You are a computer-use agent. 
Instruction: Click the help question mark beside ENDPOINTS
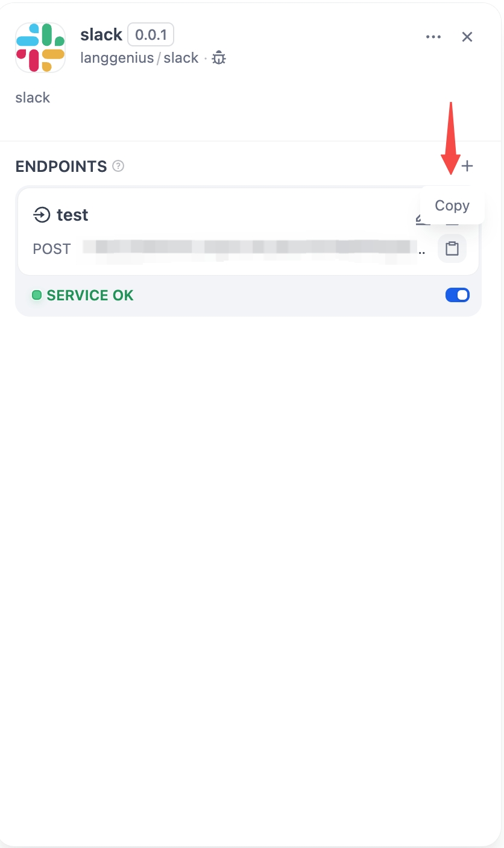(118, 166)
